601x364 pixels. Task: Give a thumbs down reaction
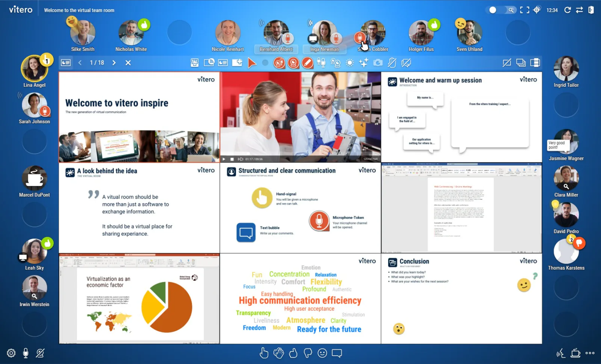[308, 353]
